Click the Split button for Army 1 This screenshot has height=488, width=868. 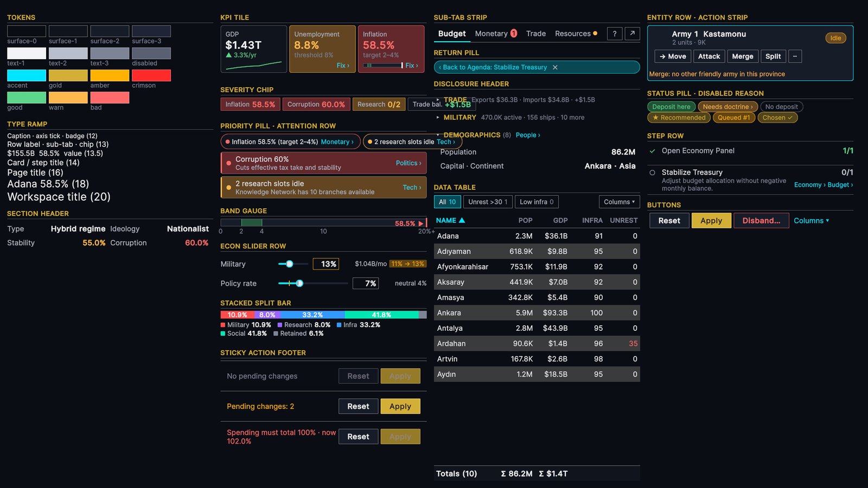click(x=773, y=56)
